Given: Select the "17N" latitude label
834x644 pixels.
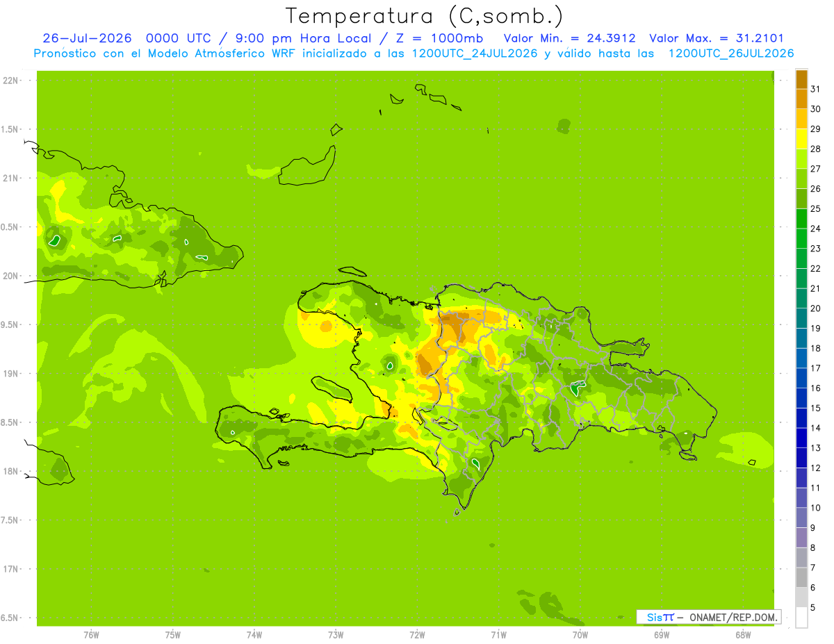Looking at the screenshot, I should point(10,569).
